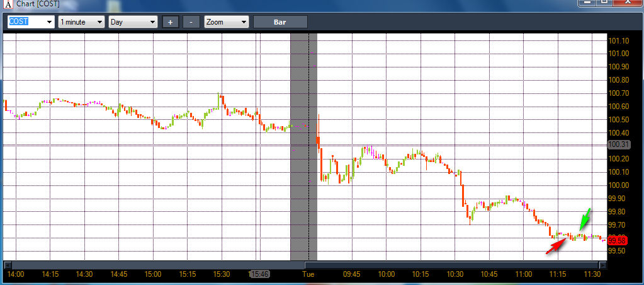Click the gray after-hours session band
This screenshot has width=644, height=285.
pos(304,147)
